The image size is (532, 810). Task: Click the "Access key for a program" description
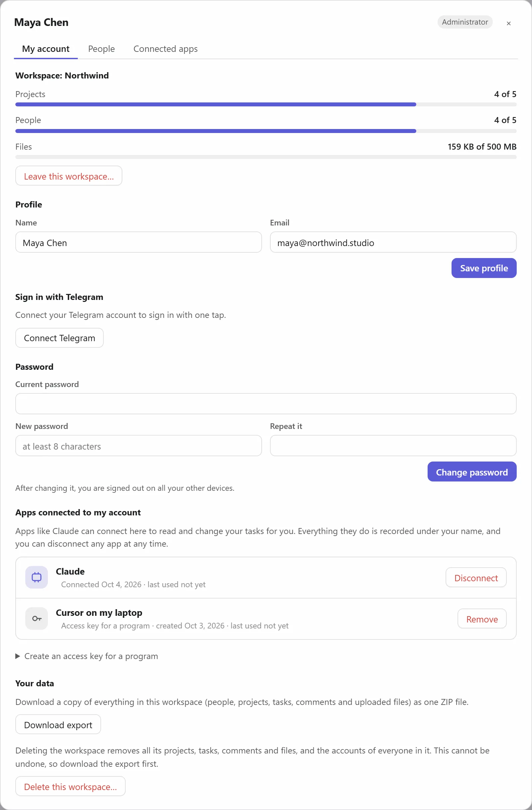(x=105, y=625)
